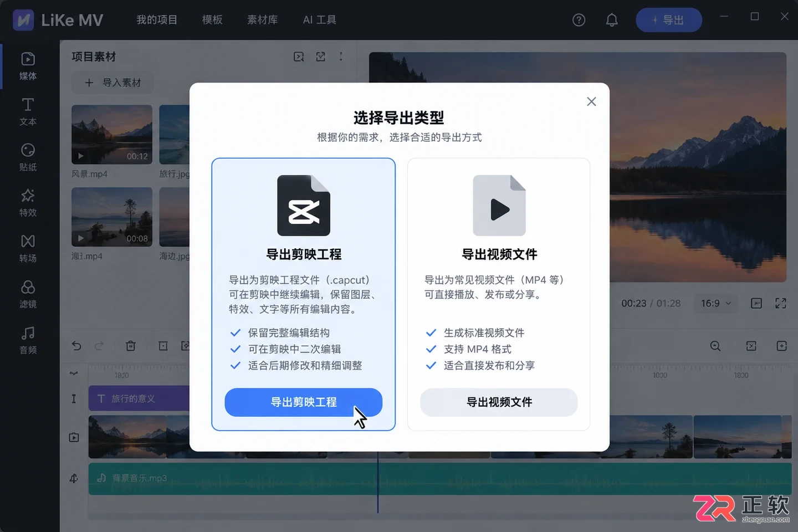This screenshot has height=532, width=798.
Task: Open the 16:9 aspect ratio dropdown
Action: (x=716, y=303)
